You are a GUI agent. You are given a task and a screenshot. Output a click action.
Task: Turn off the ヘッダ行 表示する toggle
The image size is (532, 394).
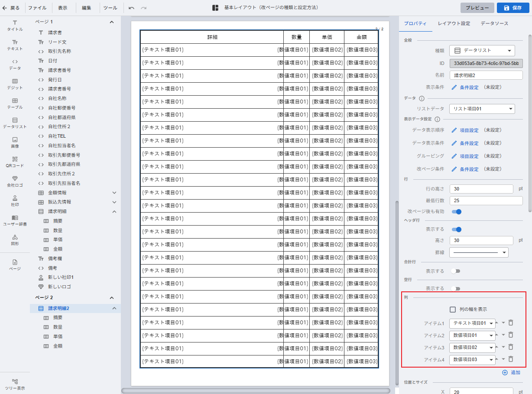coord(456,229)
